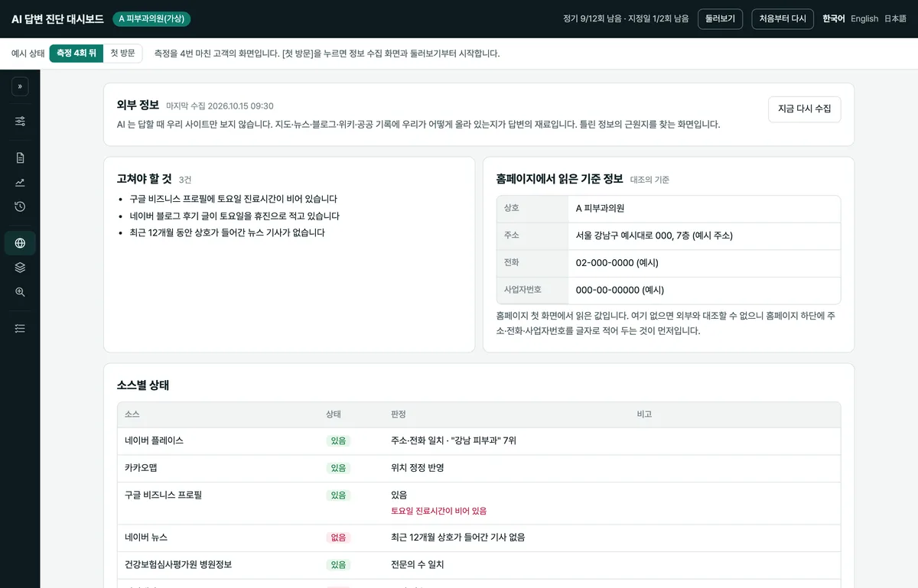Click the 지금 다시 수집 button
The image size is (918, 588).
[804, 109]
